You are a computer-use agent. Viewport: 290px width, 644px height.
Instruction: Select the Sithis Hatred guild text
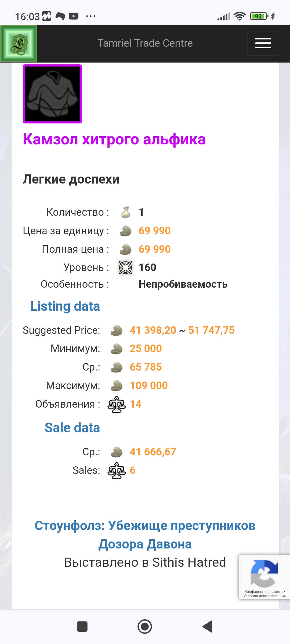click(x=189, y=562)
